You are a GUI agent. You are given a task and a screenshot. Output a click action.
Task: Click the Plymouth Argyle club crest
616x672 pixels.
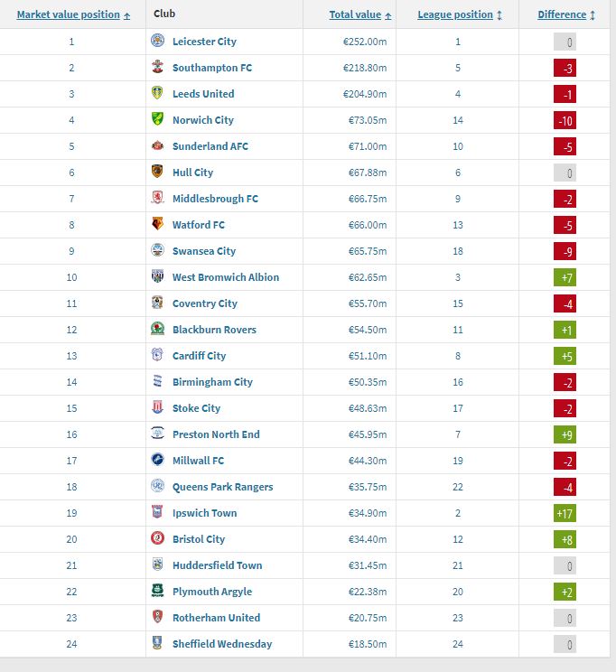(157, 592)
